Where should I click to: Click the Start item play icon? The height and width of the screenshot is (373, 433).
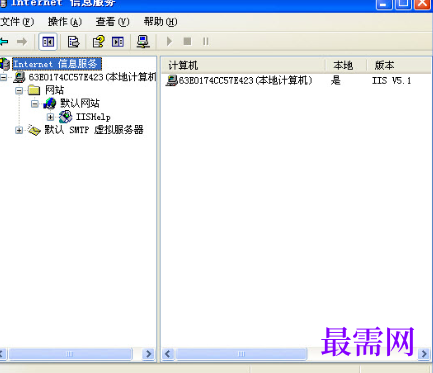(169, 41)
